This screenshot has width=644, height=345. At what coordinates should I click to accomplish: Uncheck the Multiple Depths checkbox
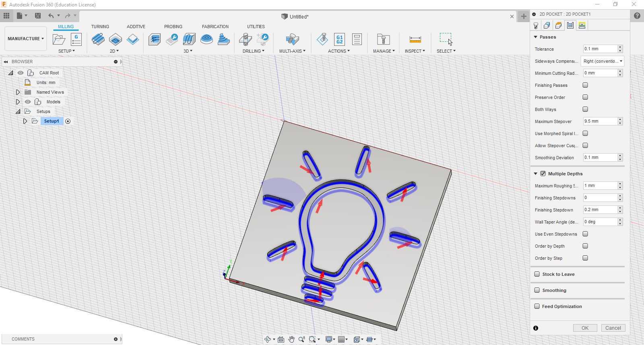[x=543, y=174]
